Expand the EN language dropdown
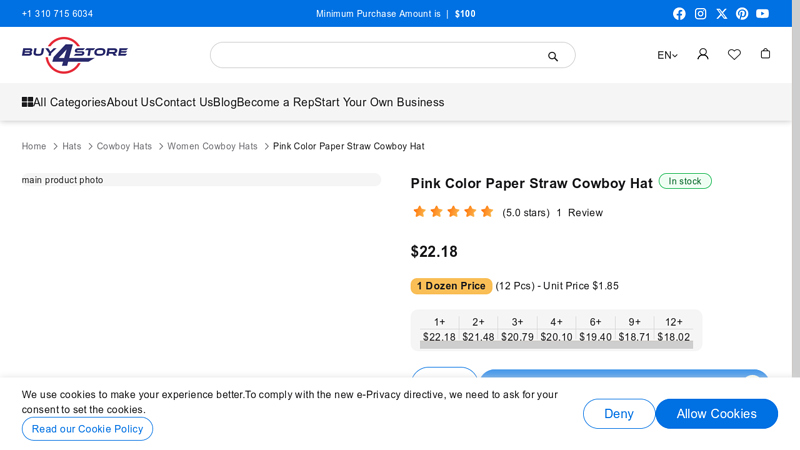This screenshot has height=450, width=800. pyautogui.click(x=667, y=56)
